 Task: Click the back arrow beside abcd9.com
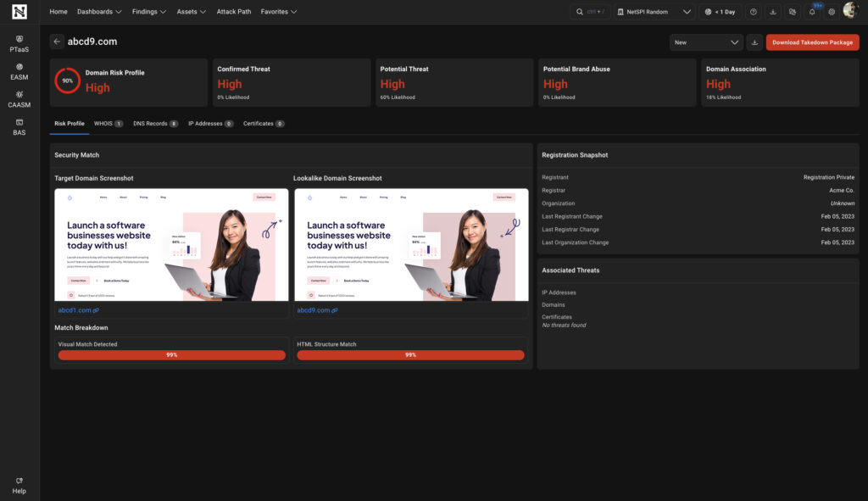point(57,42)
